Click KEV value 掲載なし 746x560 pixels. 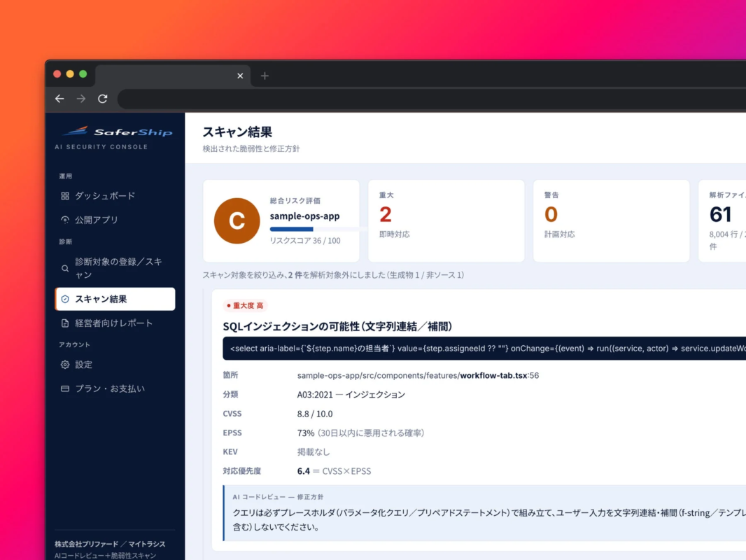pos(314,452)
